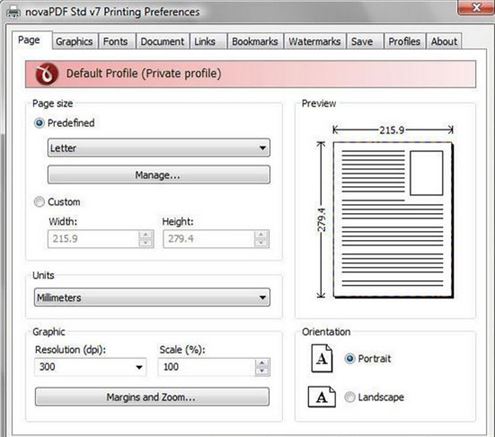Open the About tab

(444, 42)
